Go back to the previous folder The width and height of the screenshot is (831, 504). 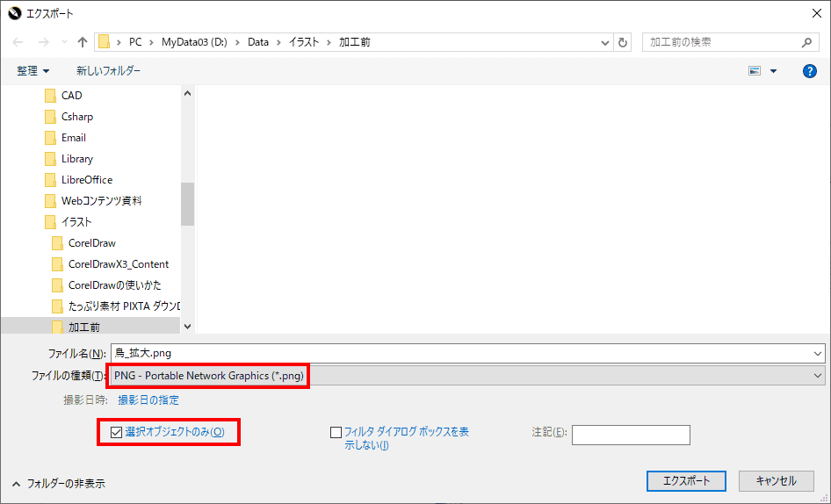click(18, 42)
